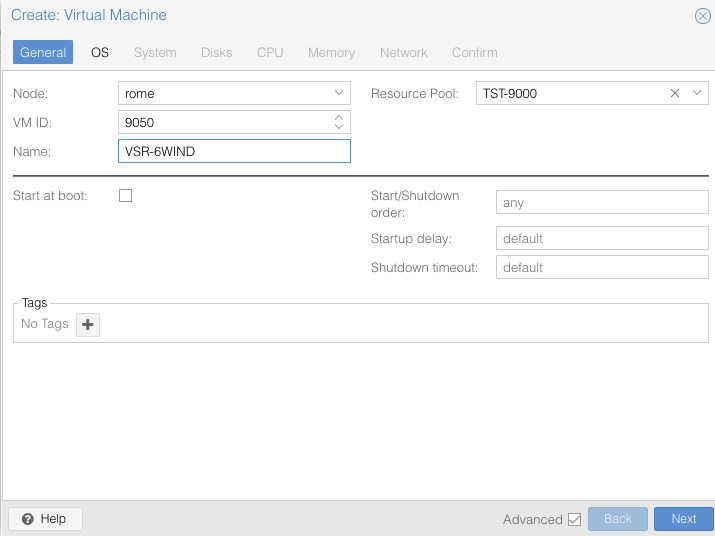Click the 'No Tags' text
Viewport: 715px width, 536px height.
(45, 323)
